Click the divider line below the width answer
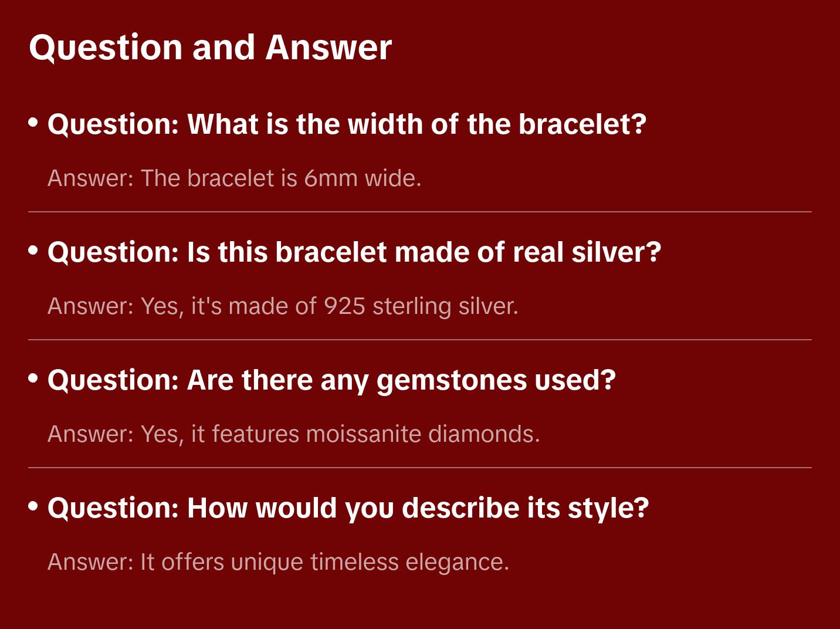The width and height of the screenshot is (840, 629). tap(420, 212)
